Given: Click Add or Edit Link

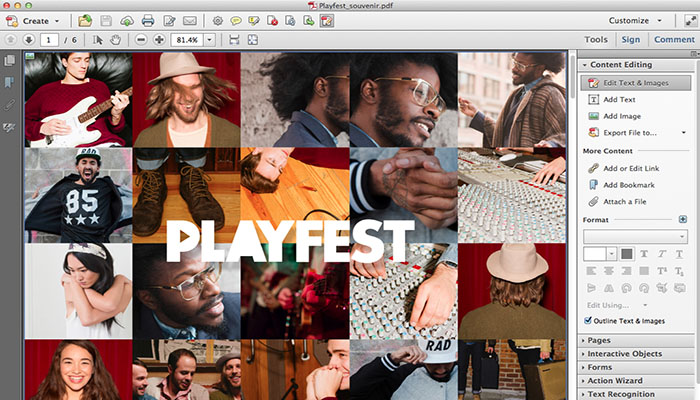Looking at the screenshot, I should 636,168.
